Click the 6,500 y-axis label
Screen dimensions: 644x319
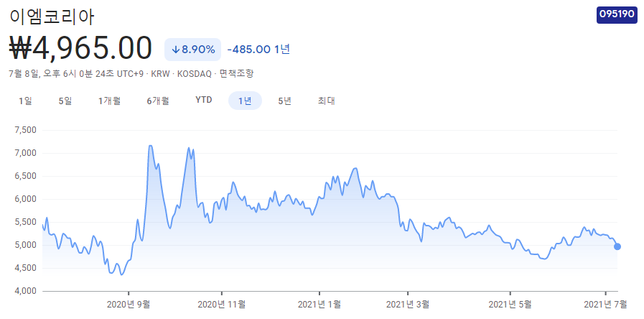coord(26,176)
